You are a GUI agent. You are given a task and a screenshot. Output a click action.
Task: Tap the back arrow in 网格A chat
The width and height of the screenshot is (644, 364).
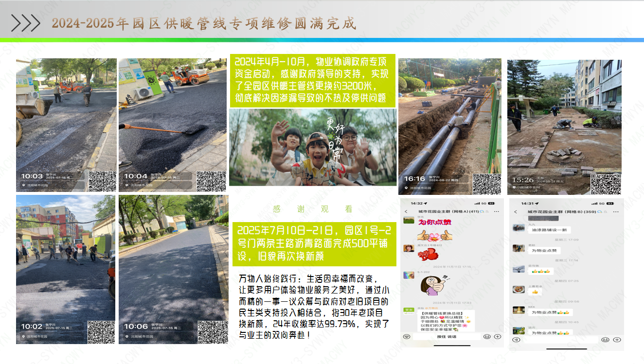point(406,212)
